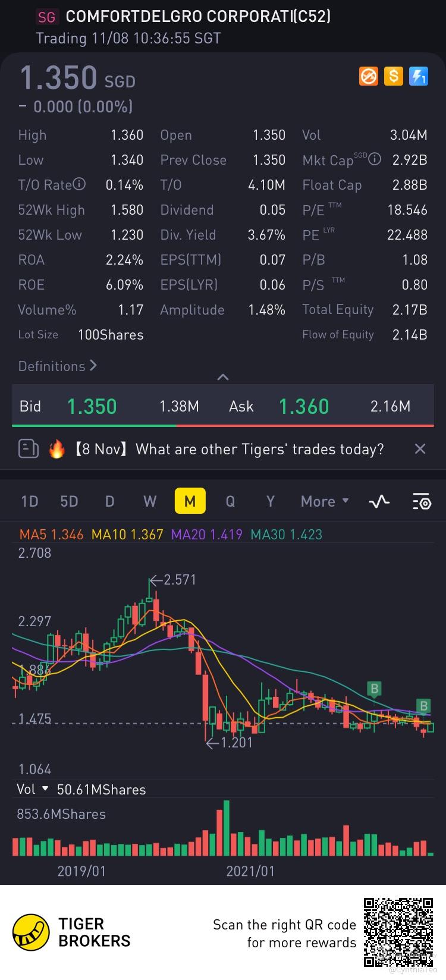The image size is (446, 980).
Task: Tap the 1.201 low price annotation
Action: (229, 742)
